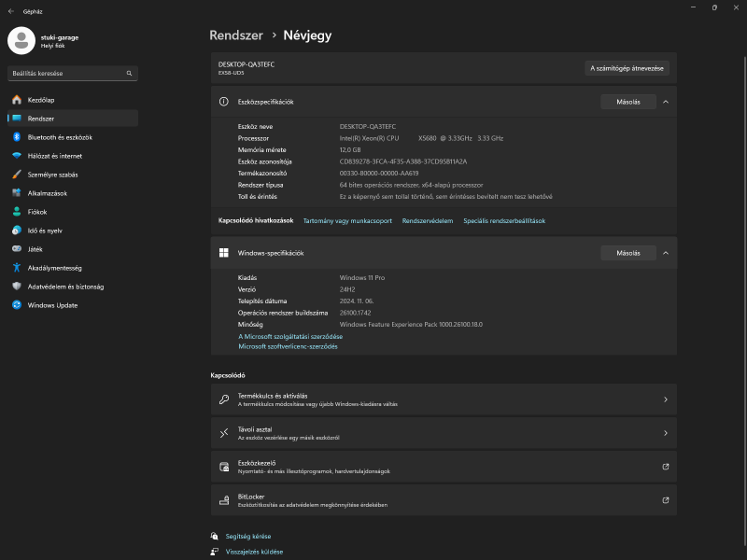Click the BitLocker lock icon
Image resolution: width=747 pixels, height=560 pixels.
click(224, 500)
